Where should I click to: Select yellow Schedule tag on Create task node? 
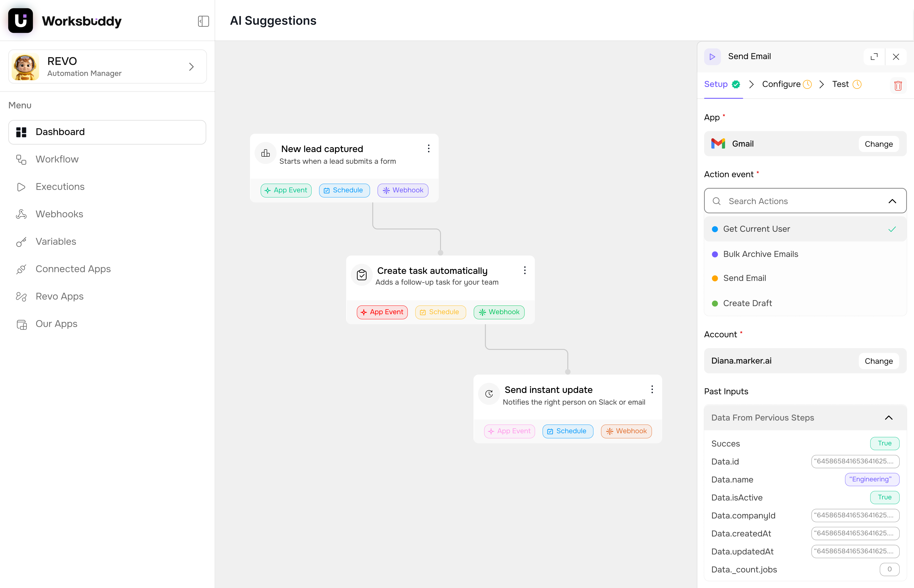441,312
